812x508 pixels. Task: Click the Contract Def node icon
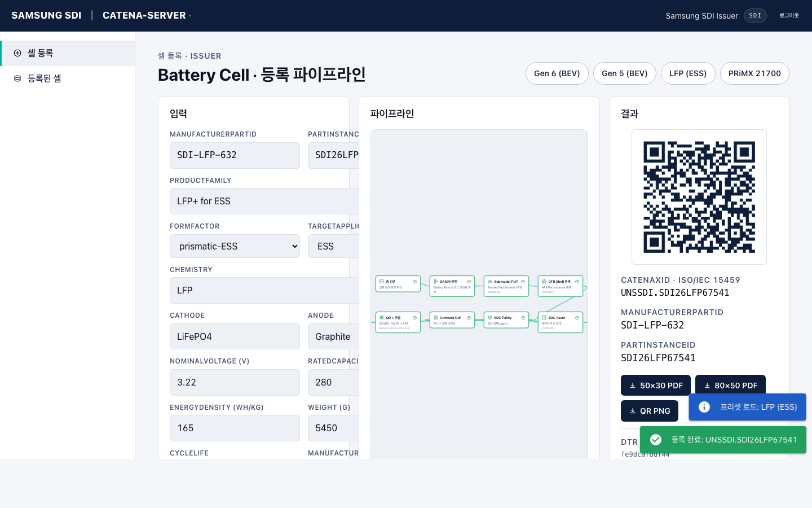435,318
